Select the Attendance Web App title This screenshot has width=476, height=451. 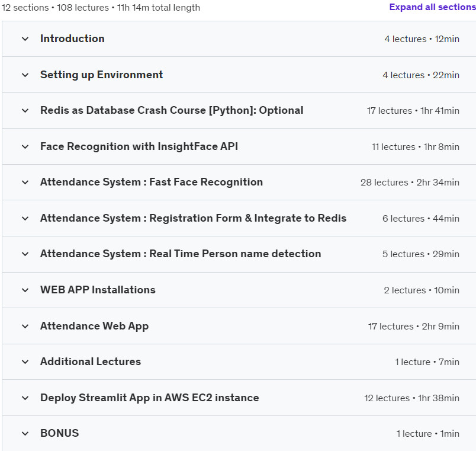(94, 326)
